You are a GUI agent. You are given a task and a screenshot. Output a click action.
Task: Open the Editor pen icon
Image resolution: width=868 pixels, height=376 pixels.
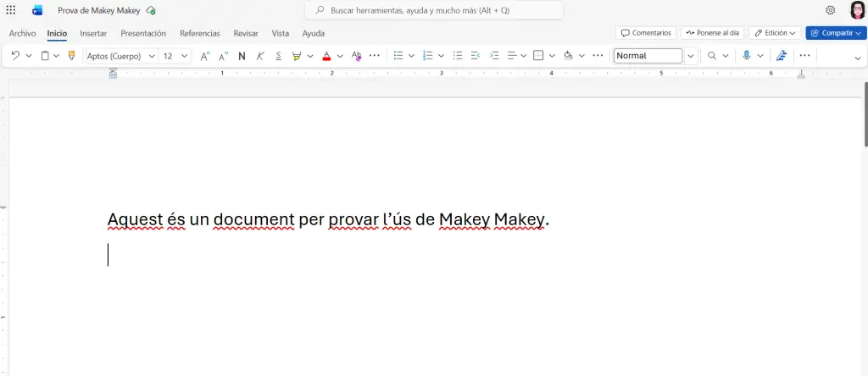(782, 56)
